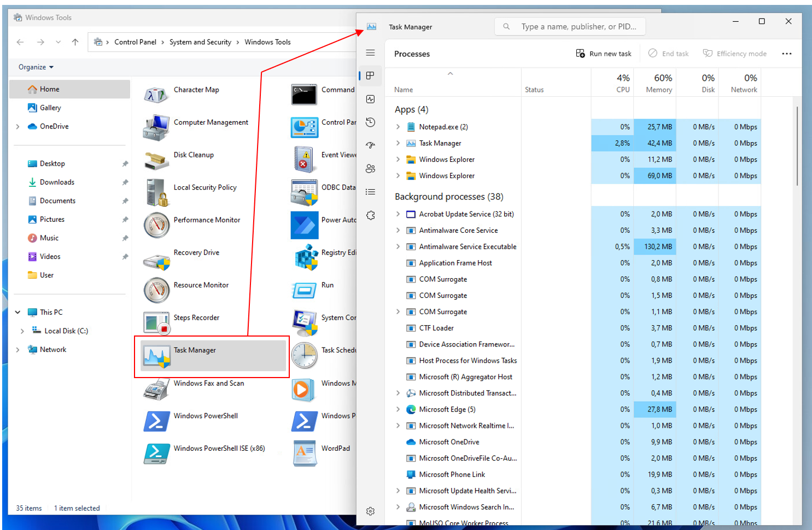The height and width of the screenshot is (530, 812).
Task: Open the Details page icon
Action: point(370,192)
